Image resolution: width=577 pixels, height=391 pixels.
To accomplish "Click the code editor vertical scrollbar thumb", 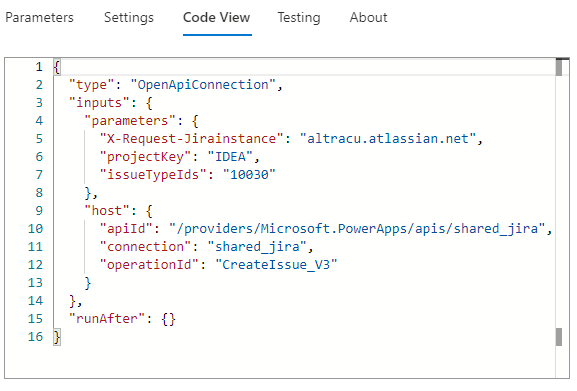I will point(559,67).
